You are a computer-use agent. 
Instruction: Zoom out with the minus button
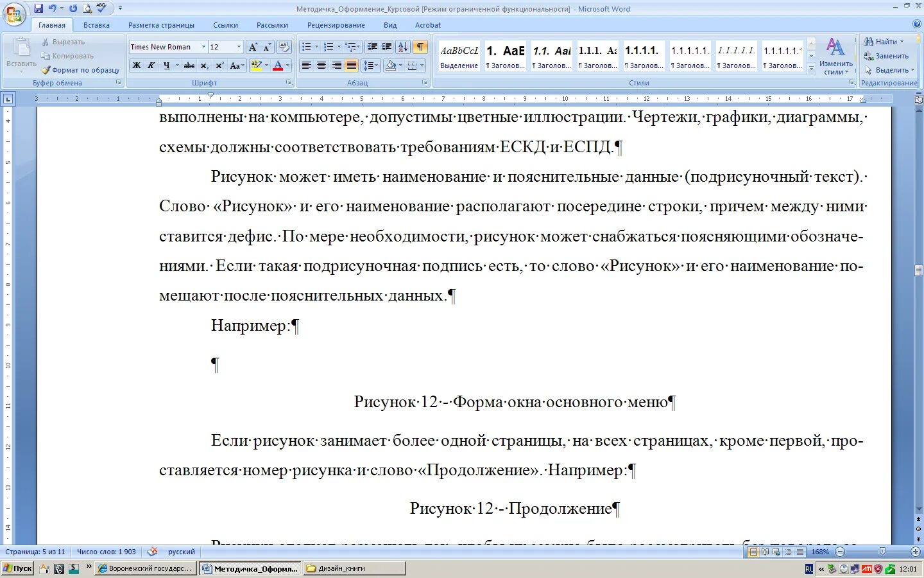pos(839,552)
